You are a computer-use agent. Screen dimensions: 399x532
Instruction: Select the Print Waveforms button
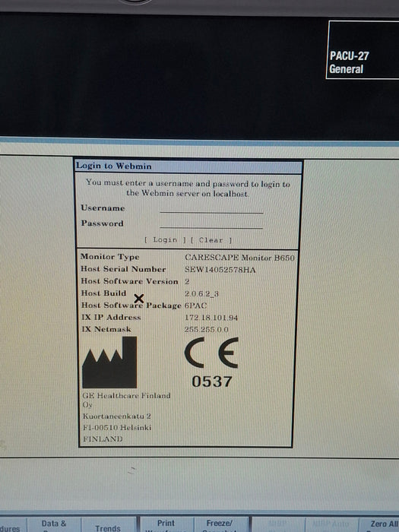point(166,524)
